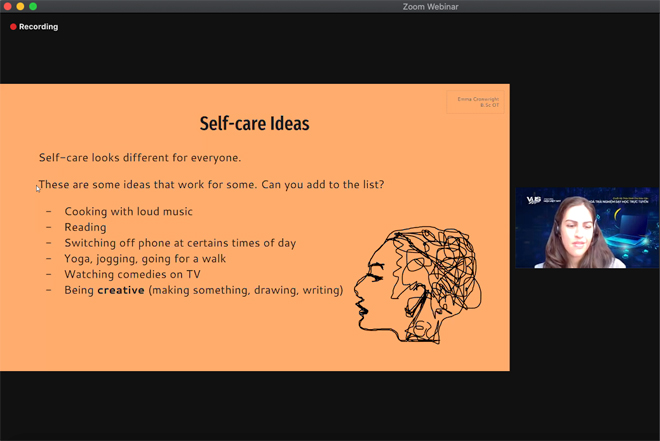Minimize the webinar window with yellow button
This screenshot has width=660, height=441.
point(20,7)
